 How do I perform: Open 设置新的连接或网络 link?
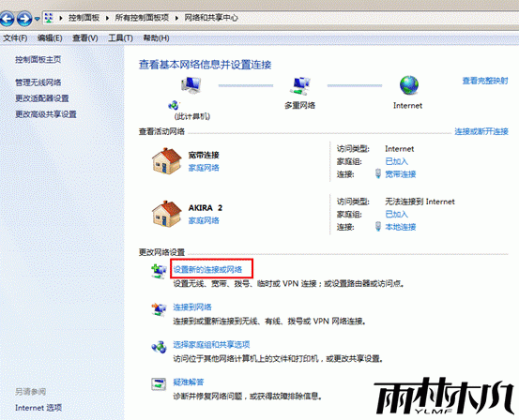click(207, 269)
